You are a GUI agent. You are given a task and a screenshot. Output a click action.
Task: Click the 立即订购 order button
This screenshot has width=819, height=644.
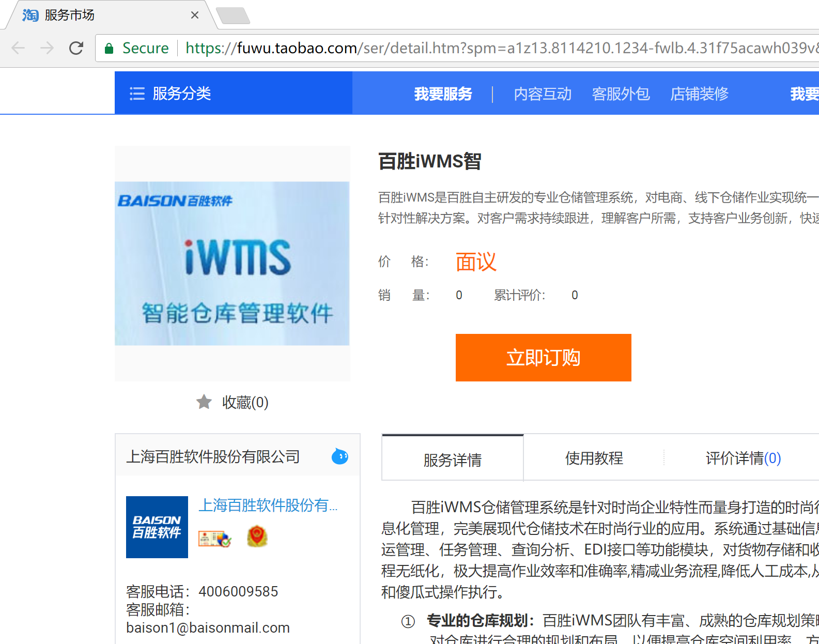[x=544, y=358]
